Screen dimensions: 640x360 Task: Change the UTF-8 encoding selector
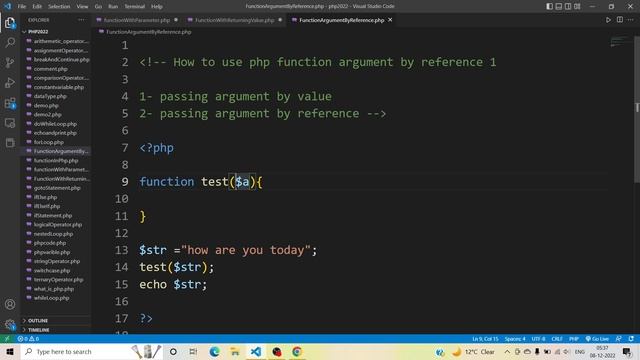coord(538,339)
